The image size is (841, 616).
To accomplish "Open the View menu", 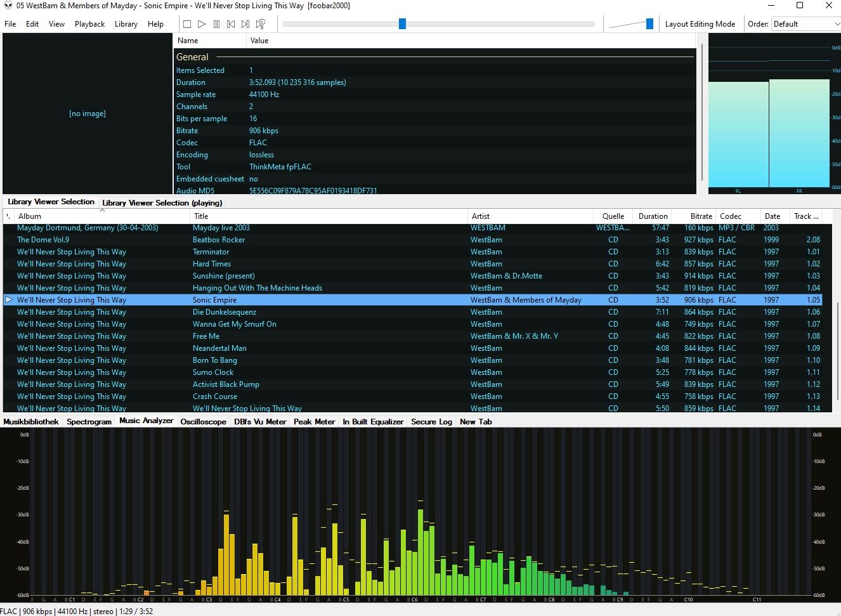I will coord(56,24).
